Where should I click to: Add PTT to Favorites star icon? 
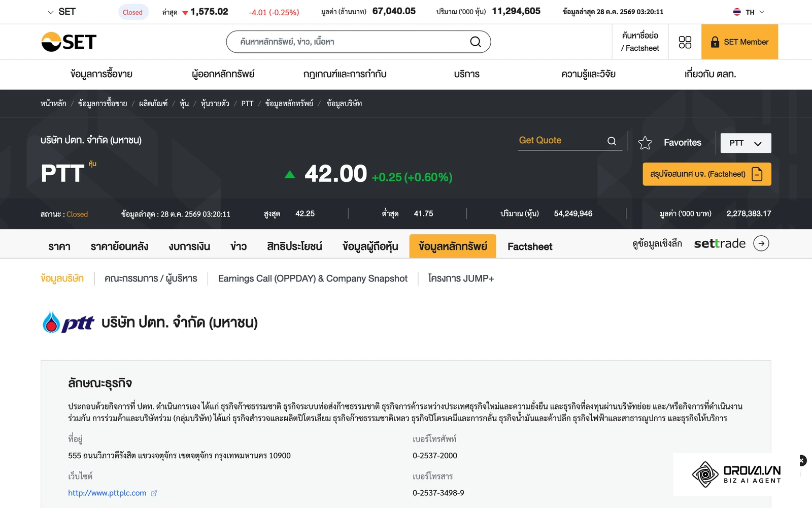click(645, 143)
